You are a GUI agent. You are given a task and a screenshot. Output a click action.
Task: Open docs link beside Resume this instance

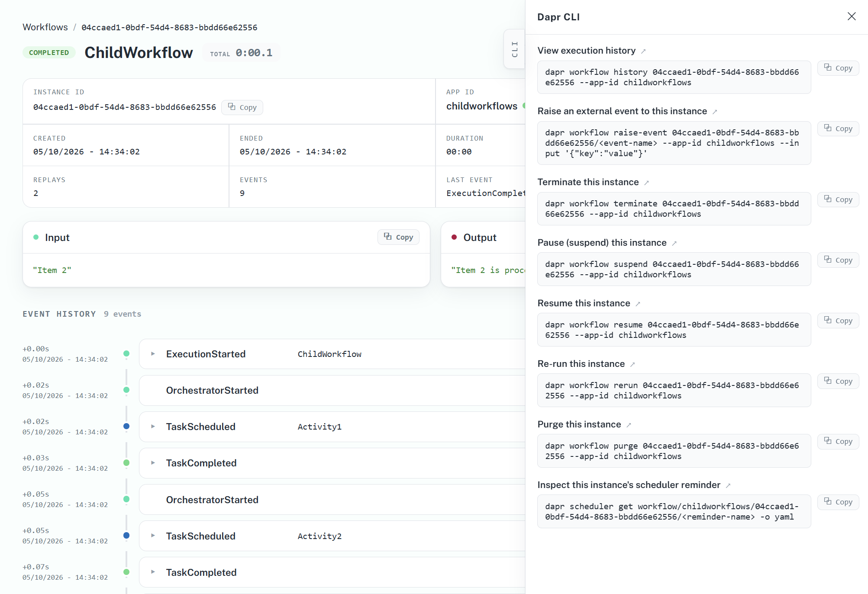[x=638, y=304]
